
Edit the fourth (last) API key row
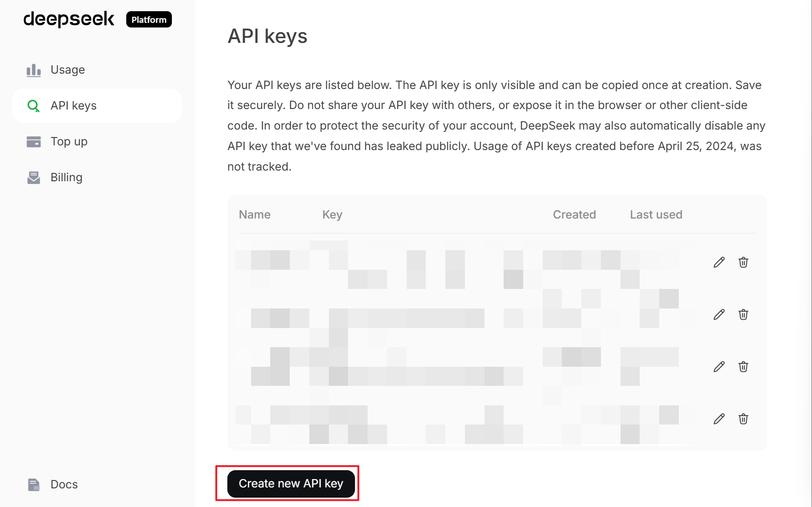(719, 419)
